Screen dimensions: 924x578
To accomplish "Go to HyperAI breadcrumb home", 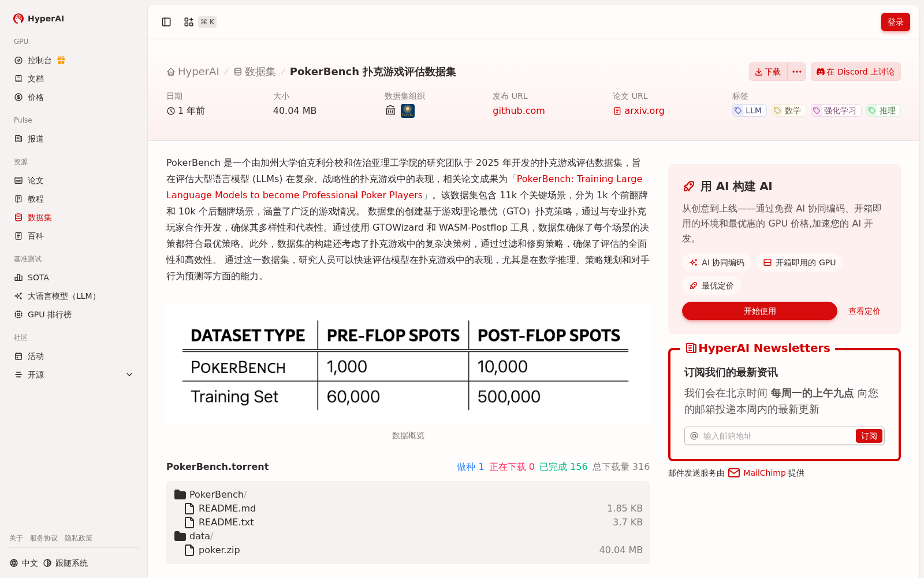I will (x=193, y=72).
